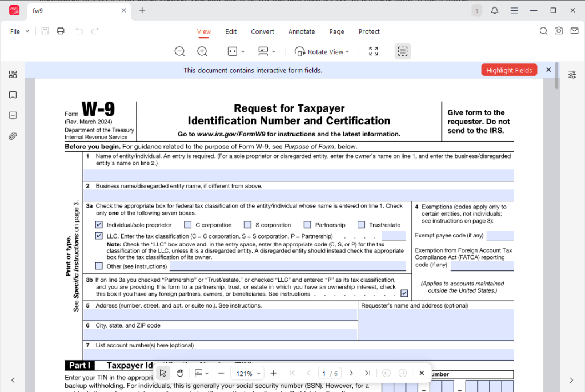
Task: Open the search magnifier icon
Action: click(544, 31)
